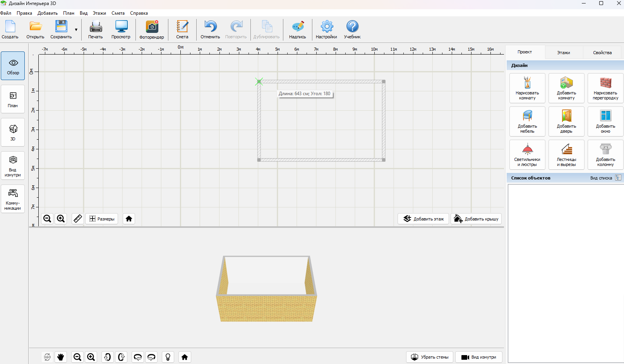Image resolution: width=624 pixels, height=364 pixels.
Task: Print the plan via Печать
Action: pyautogui.click(x=95, y=29)
